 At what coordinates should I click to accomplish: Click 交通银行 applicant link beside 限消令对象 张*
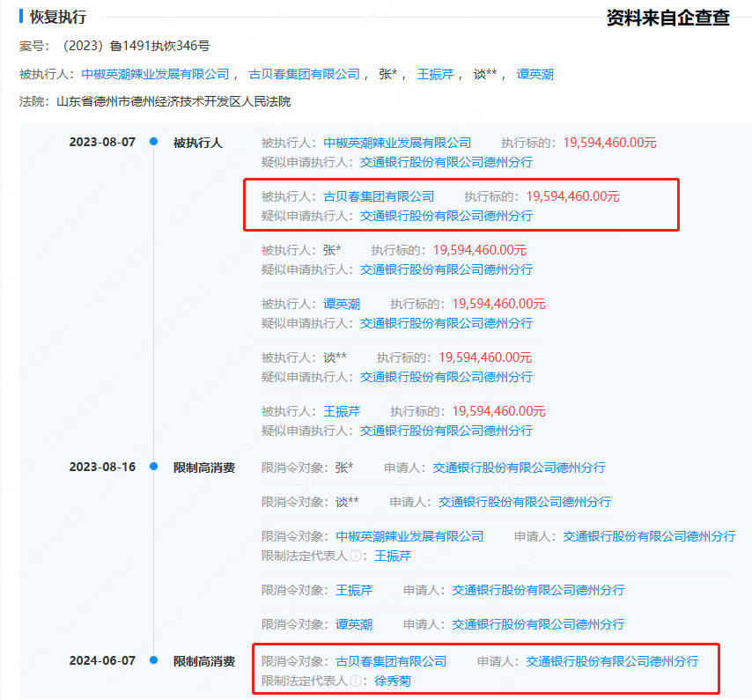[519, 468]
